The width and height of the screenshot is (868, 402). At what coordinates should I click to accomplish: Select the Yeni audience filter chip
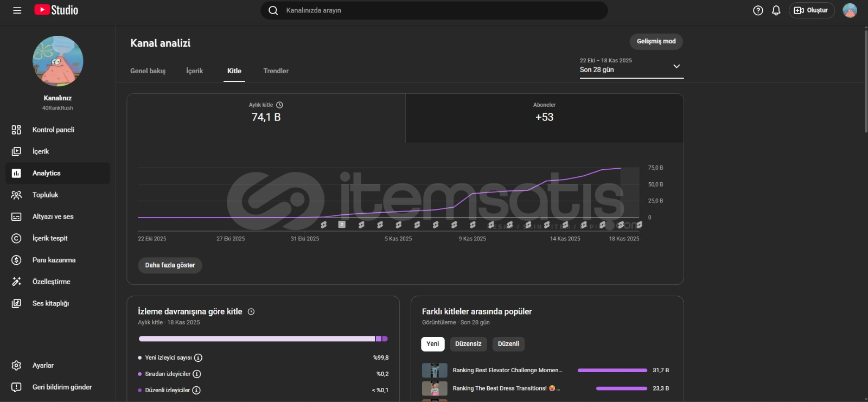pos(432,344)
